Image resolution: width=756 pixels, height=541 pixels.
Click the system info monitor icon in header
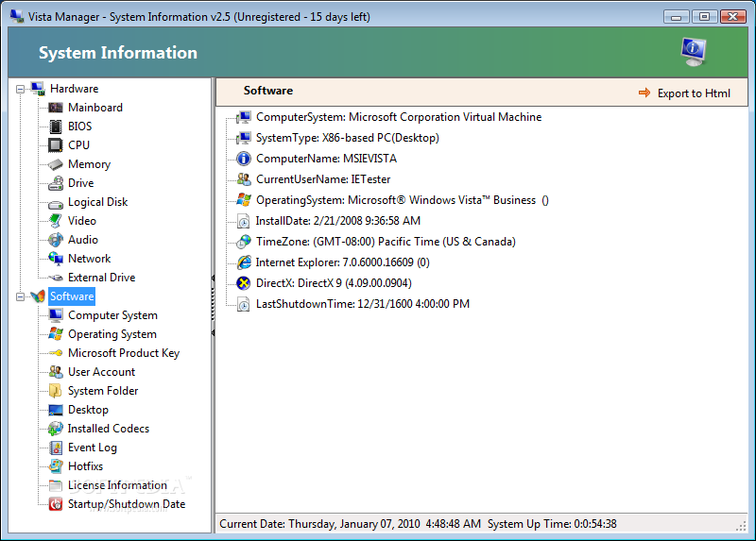pyautogui.click(x=694, y=52)
